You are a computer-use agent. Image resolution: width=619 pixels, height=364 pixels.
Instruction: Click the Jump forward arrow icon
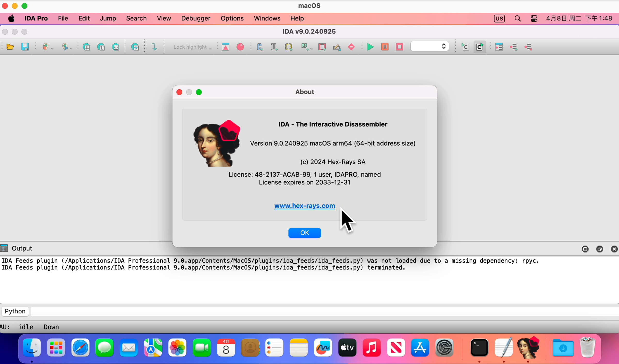tap(65, 47)
